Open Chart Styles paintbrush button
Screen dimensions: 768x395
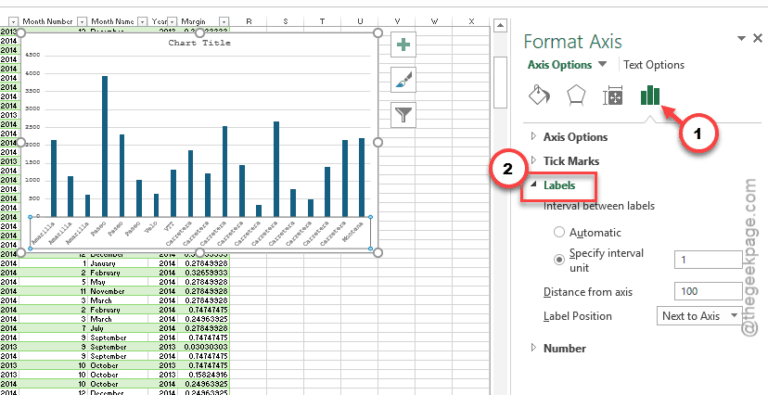click(x=403, y=80)
